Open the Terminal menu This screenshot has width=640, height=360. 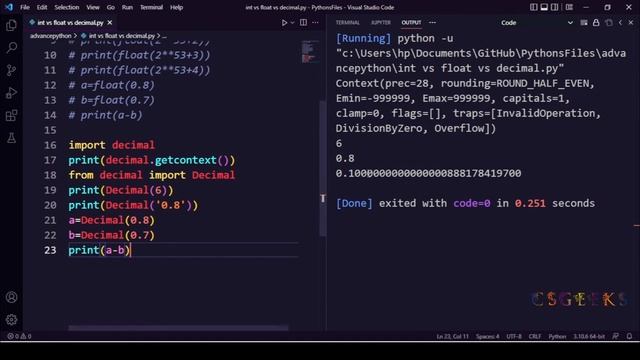151,7
